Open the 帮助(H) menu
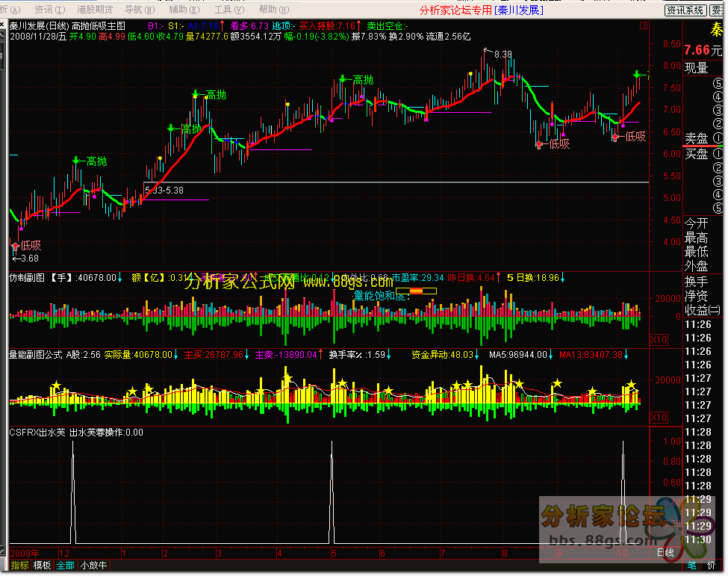 274,9
